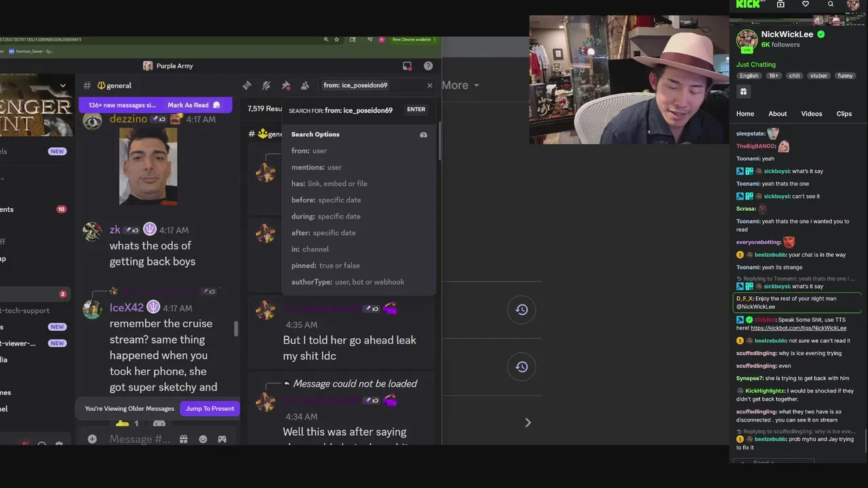Open Threads icon in Discord channel header
The height and width of the screenshot is (488, 868).
coord(247,85)
